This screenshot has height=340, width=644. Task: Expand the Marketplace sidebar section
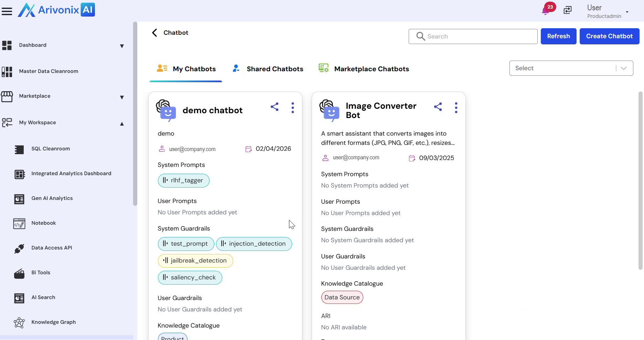tap(122, 97)
